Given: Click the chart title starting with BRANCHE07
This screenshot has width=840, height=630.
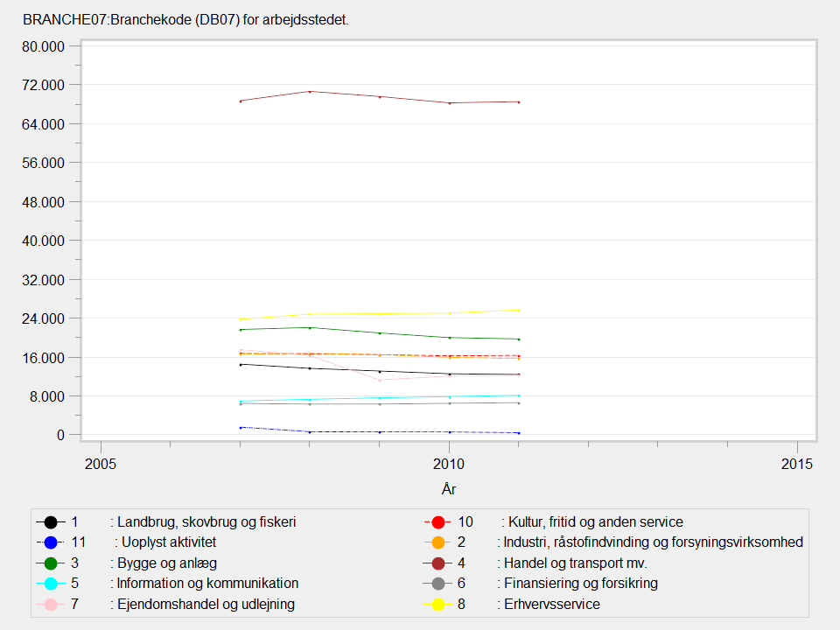Looking at the screenshot, I should [185, 19].
